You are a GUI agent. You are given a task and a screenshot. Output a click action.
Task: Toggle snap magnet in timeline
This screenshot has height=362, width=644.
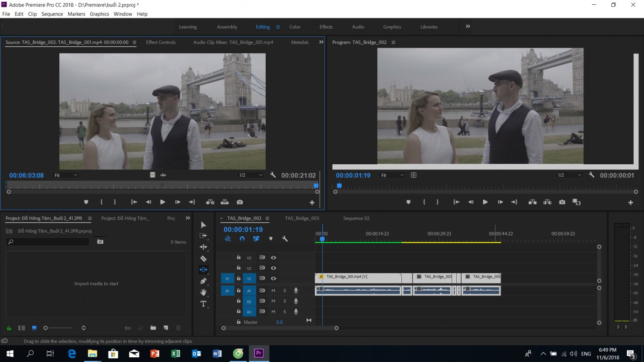[242, 239]
